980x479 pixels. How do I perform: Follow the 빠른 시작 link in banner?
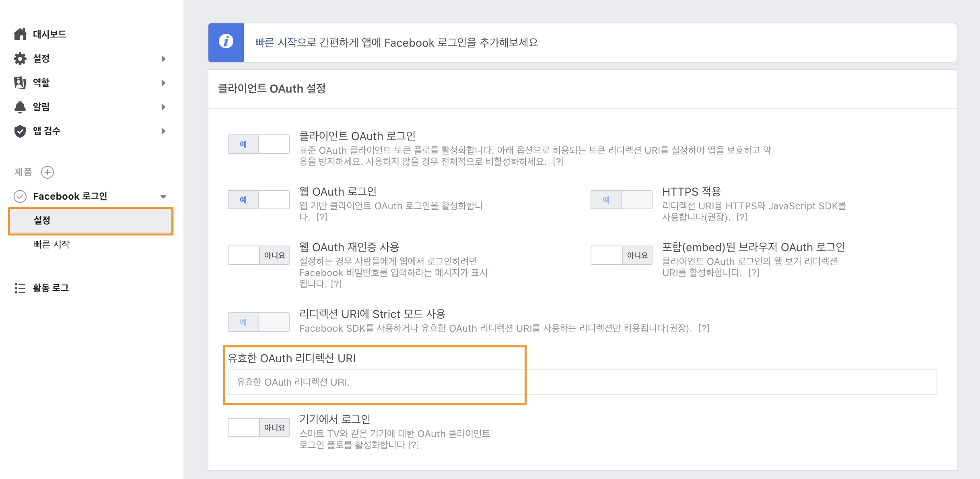pyautogui.click(x=276, y=42)
